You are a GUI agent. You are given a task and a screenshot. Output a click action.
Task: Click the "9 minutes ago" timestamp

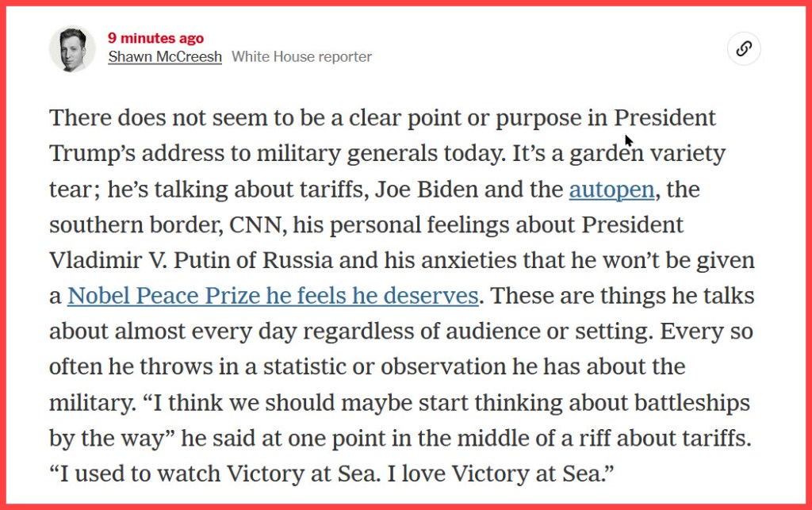click(155, 38)
